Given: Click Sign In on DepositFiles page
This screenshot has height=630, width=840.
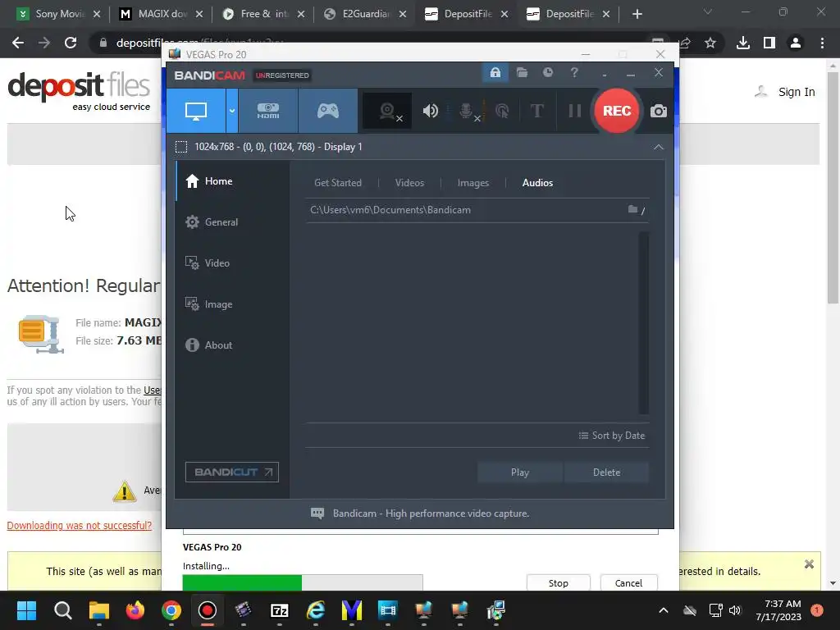Looking at the screenshot, I should click(796, 92).
